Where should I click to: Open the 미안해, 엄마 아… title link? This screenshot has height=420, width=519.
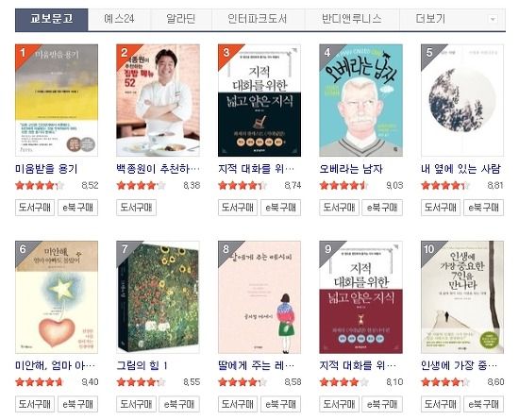click(55, 365)
